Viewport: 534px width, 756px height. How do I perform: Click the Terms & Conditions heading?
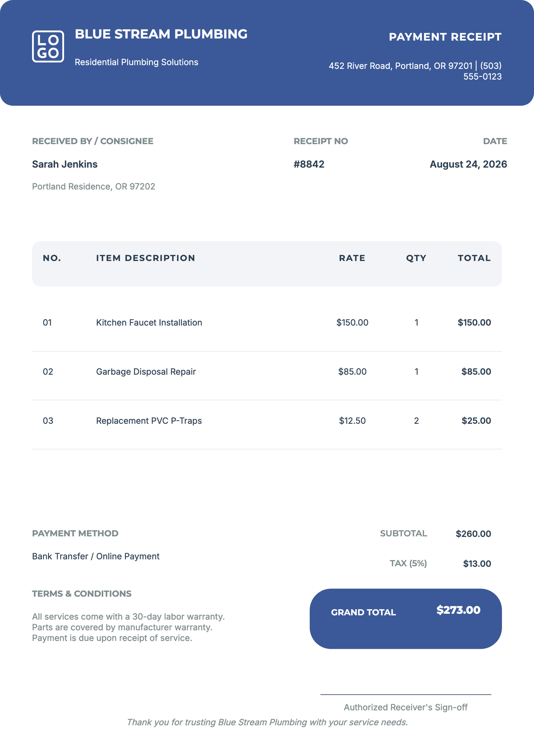(82, 594)
